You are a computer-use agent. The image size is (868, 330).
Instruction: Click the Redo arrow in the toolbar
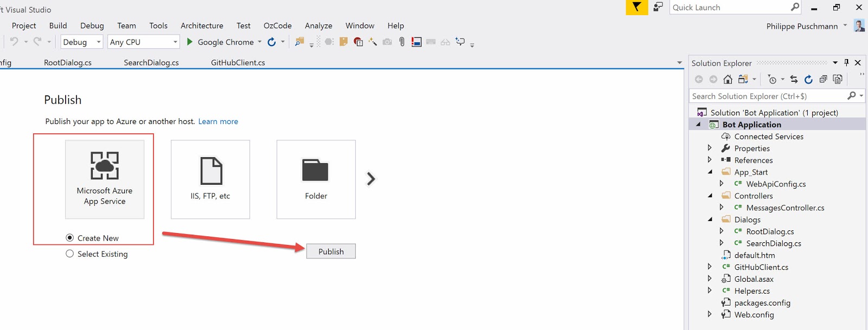tap(37, 42)
